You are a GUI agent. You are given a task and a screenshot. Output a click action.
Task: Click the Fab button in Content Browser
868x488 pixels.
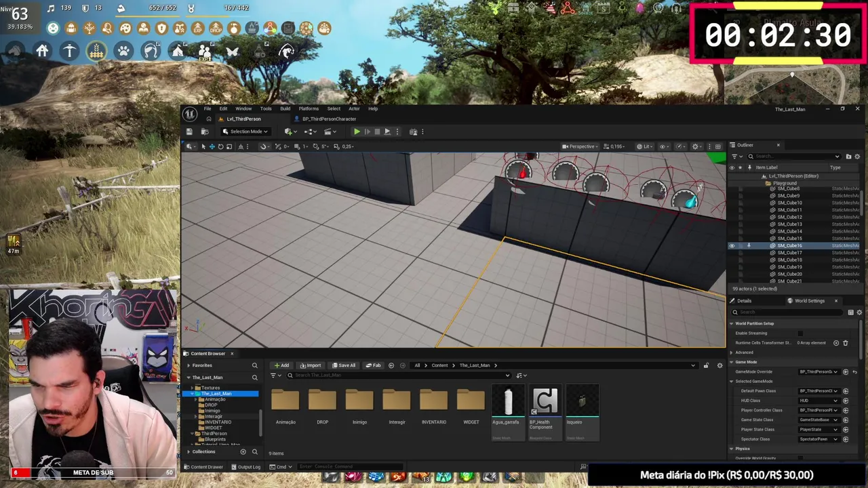373,365
